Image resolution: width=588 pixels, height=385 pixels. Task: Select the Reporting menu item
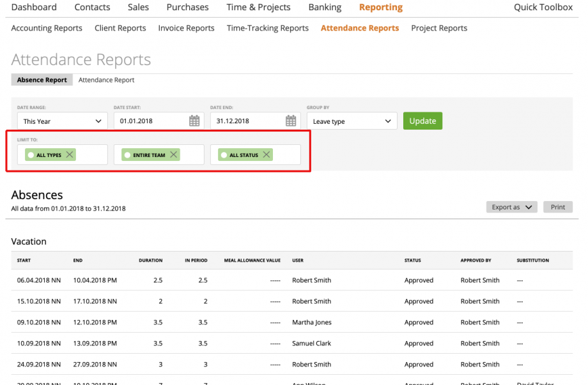[380, 7]
